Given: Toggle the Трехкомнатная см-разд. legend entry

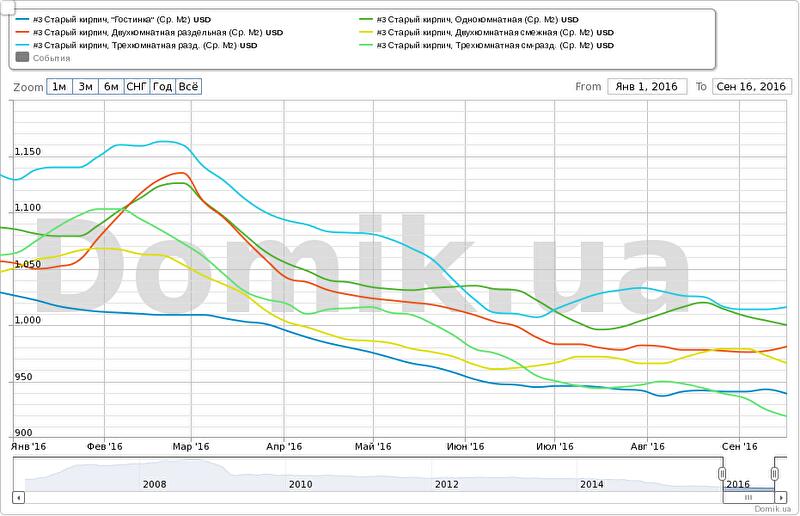Looking at the screenshot, I should 490,45.
